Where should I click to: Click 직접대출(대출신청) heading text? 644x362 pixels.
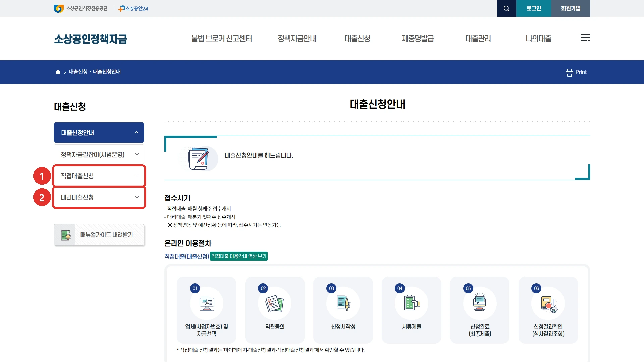[187, 256]
